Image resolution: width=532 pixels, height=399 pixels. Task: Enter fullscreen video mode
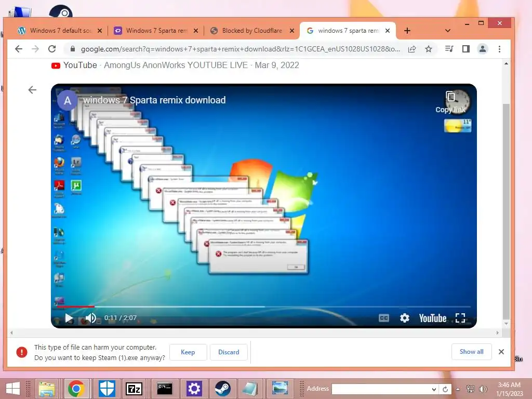pos(460,318)
